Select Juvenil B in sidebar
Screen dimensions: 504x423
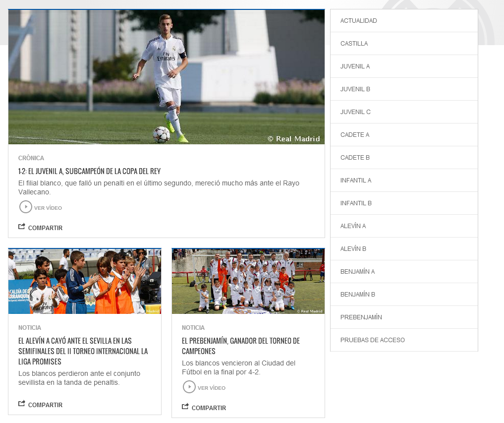tap(404, 89)
